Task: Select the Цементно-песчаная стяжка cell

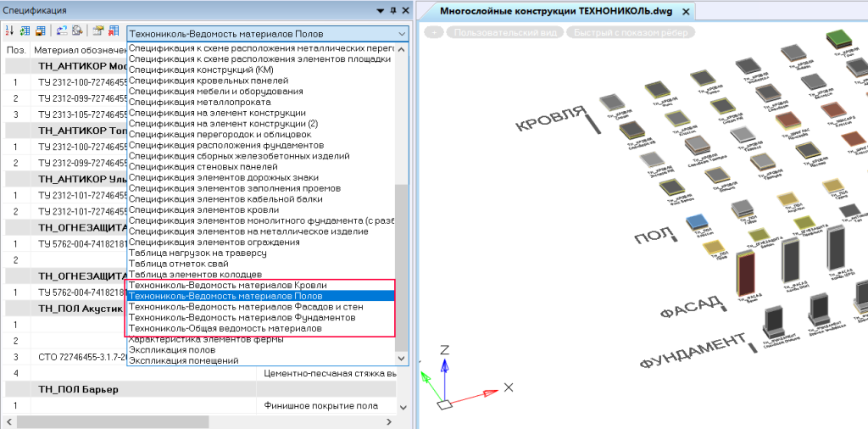Action: [327, 373]
